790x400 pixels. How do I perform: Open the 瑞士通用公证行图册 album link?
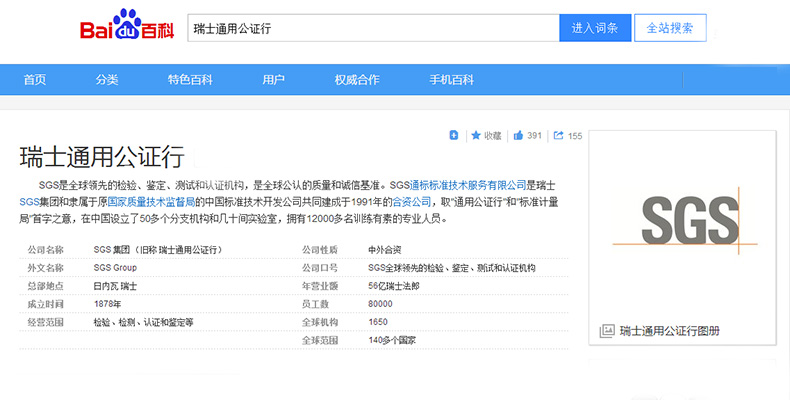pyautogui.click(x=670, y=331)
